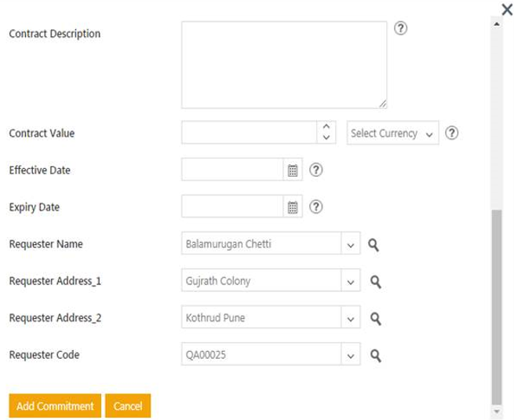This screenshot has height=420, width=514.
Task: Open the Select Currency dropdown
Action: [392, 133]
